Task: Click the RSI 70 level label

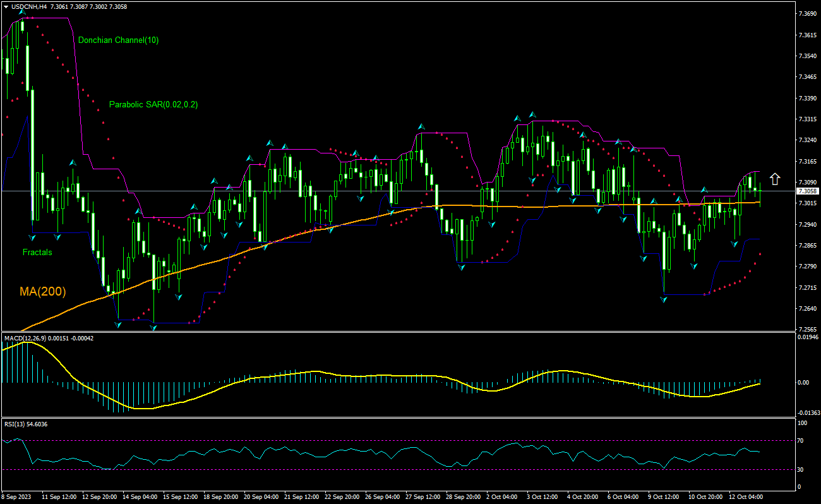Action: click(x=801, y=440)
